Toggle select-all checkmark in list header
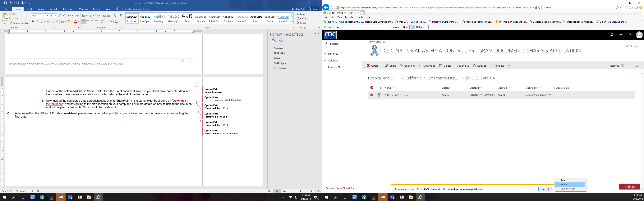The width and height of the screenshot is (644, 201). pos(372,88)
